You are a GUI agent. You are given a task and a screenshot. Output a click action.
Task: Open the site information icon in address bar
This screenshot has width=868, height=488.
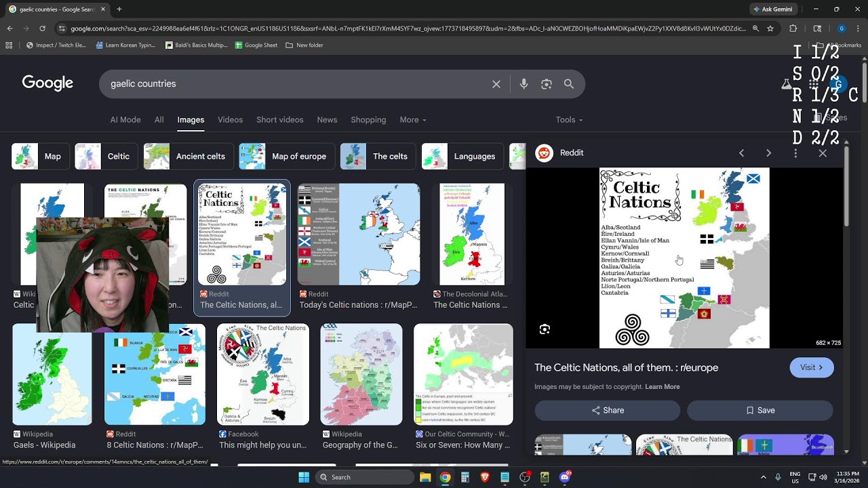coord(62,28)
